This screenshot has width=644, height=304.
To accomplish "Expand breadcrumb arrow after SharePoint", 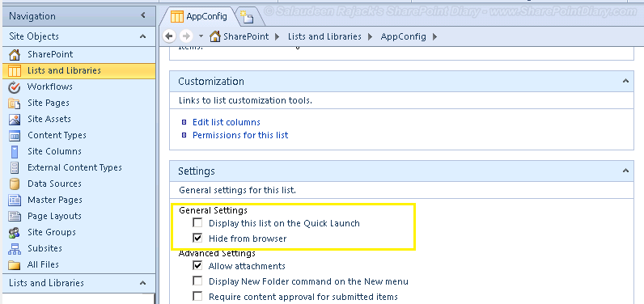I will click(277, 37).
